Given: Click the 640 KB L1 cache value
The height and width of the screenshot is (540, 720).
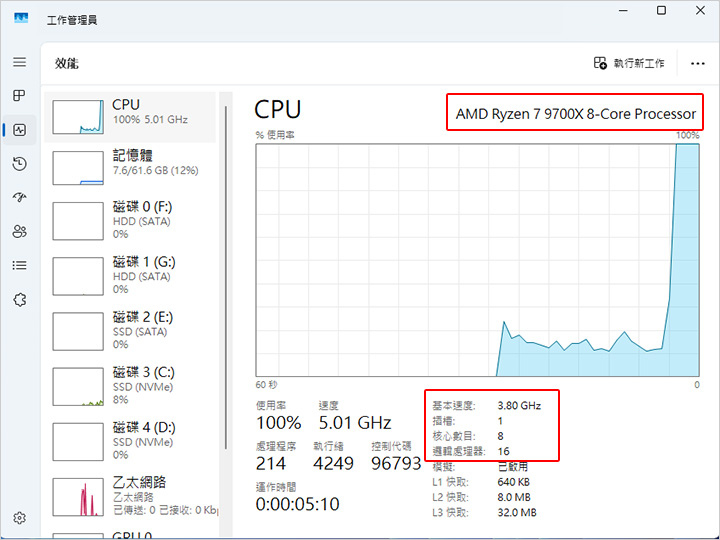Looking at the screenshot, I should coord(513,482).
